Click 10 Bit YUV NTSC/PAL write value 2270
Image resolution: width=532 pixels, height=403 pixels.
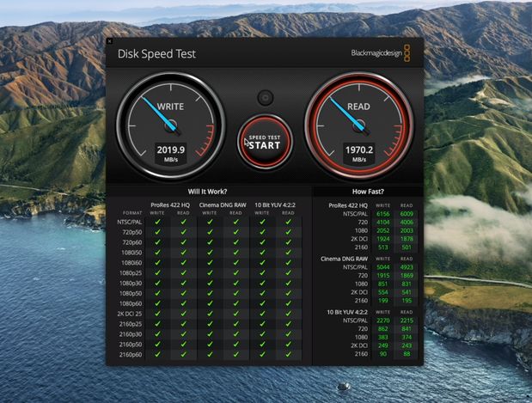pyautogui.click(x=383, y=321)
